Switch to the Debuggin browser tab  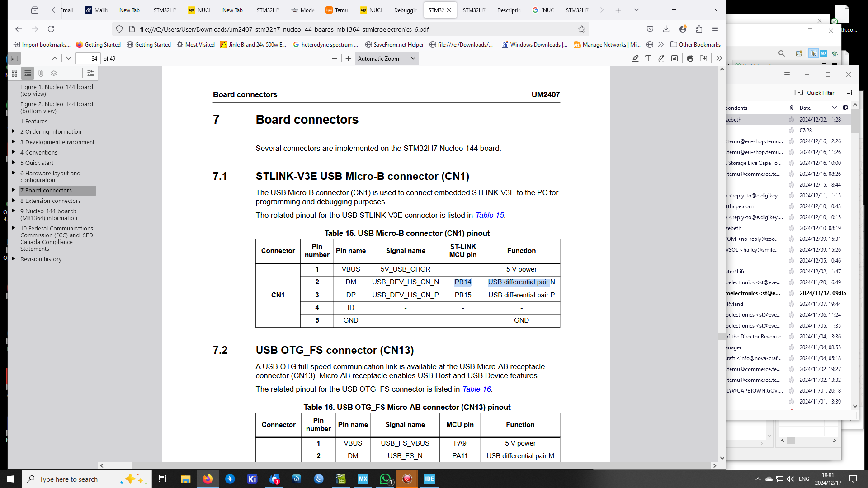(x=405, y=10)
